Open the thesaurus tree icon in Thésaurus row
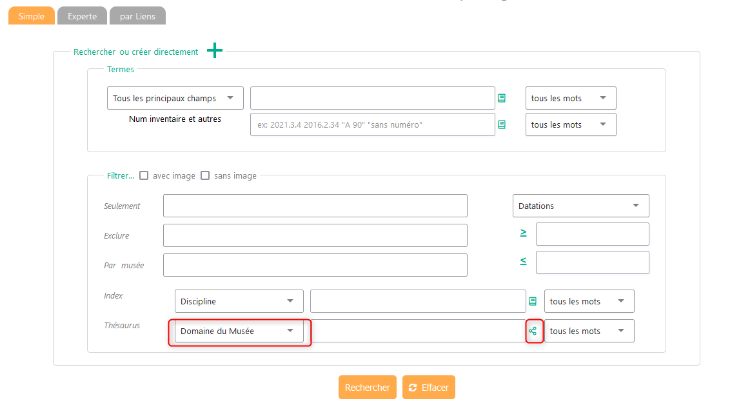This screenshot has width=741, height=414. coord(533,331)
